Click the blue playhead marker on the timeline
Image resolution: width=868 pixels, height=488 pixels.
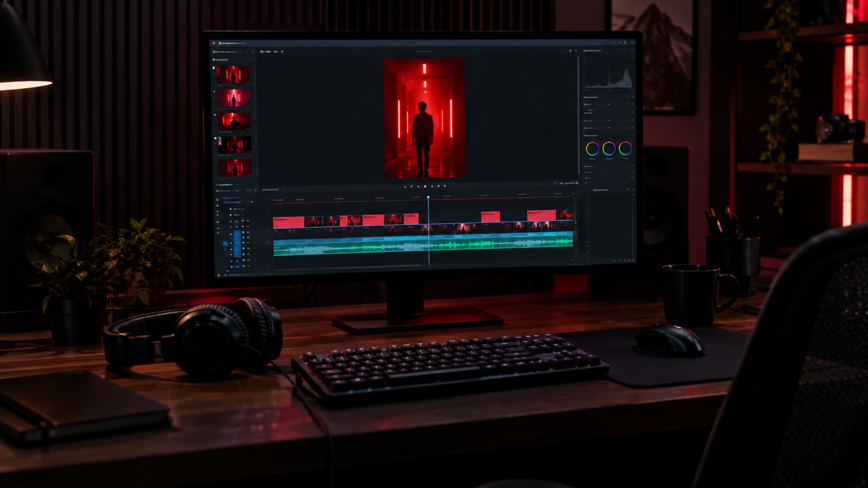(x=429, y=197)
